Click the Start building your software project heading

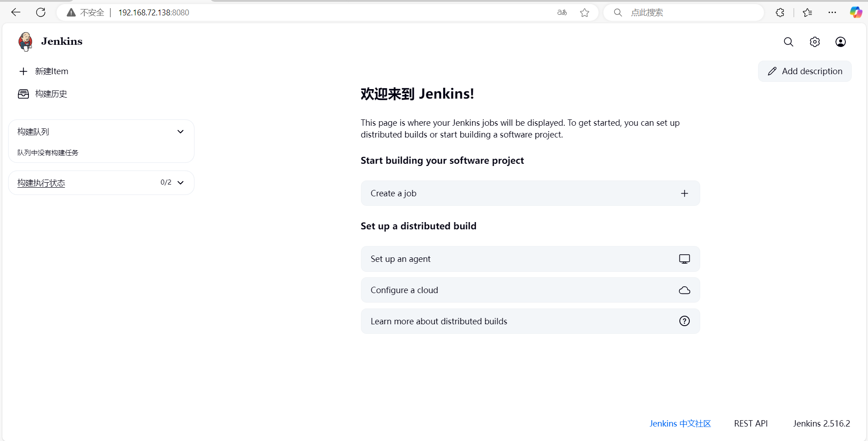pyautogui.click(x=442, y=161)
